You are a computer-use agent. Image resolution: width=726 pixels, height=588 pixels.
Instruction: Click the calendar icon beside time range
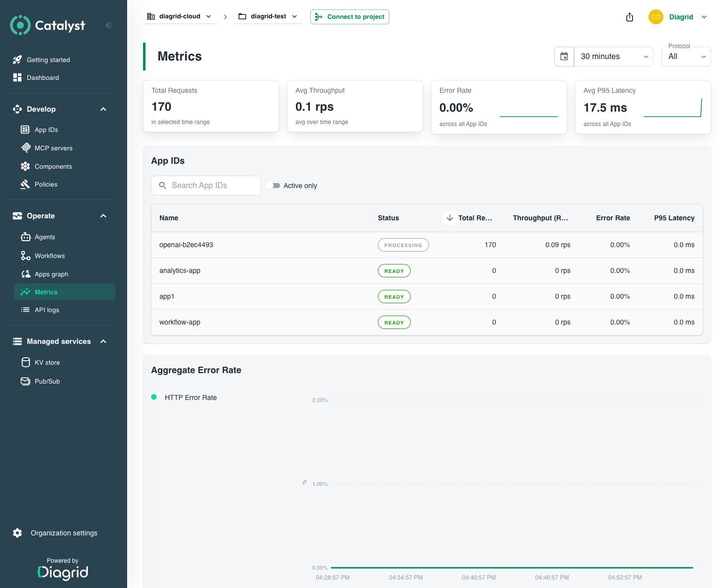(564, 57)
